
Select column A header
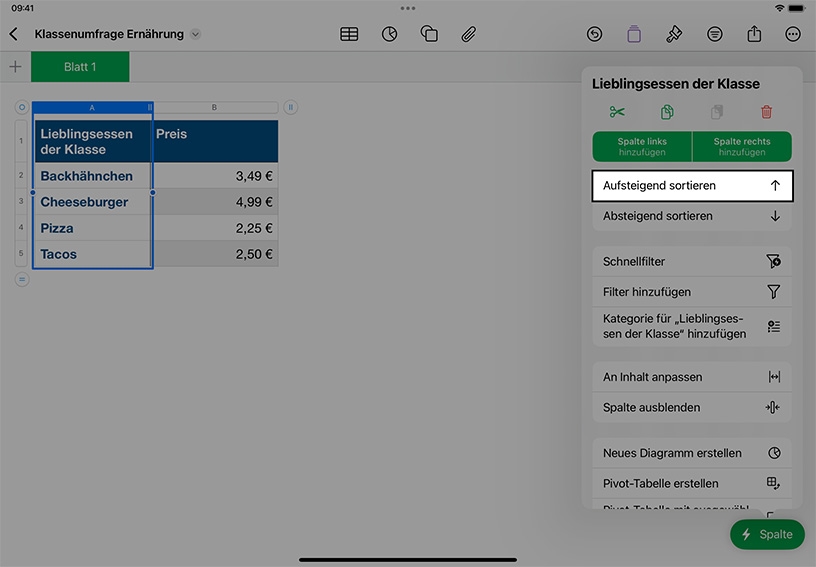click(x=92, y=107)
